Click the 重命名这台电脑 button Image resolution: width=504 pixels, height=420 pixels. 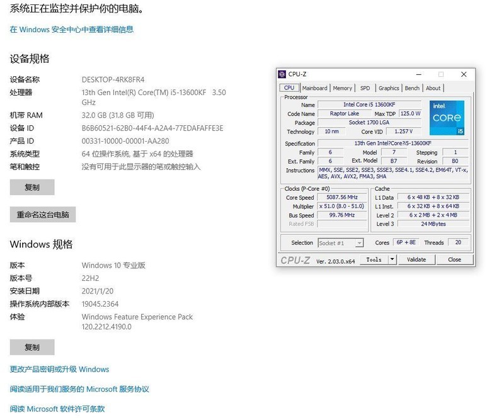[42, 214]
